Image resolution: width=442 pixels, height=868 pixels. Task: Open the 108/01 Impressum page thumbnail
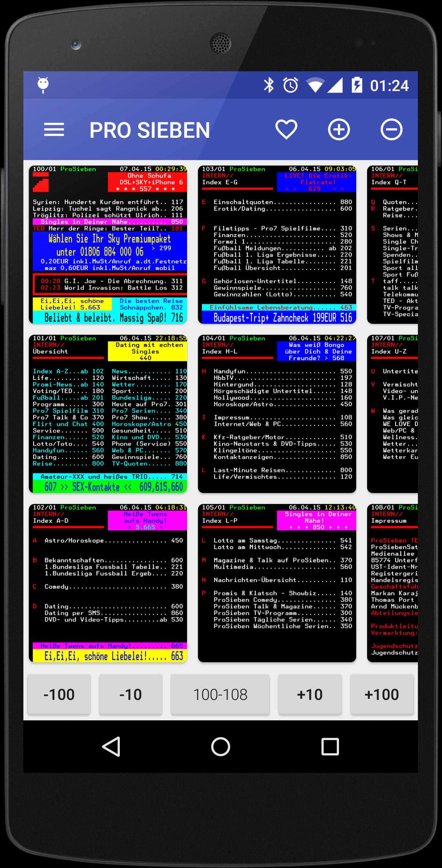[x=393, y=583]
